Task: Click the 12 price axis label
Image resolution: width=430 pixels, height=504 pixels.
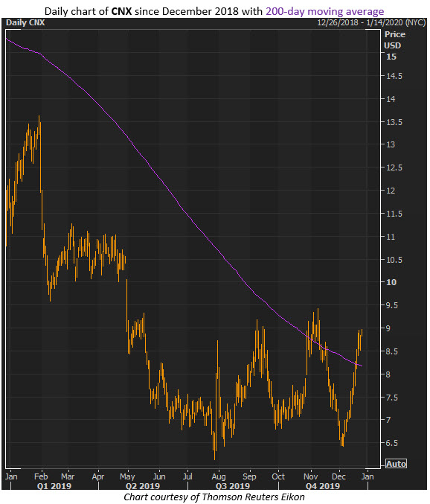Action: [391, 191]
